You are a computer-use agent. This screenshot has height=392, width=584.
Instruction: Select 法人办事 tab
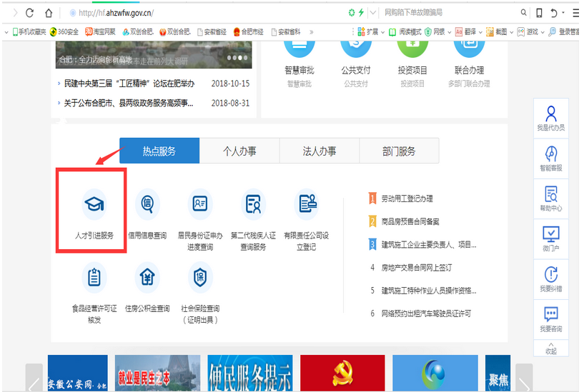(x=320, y=151)
